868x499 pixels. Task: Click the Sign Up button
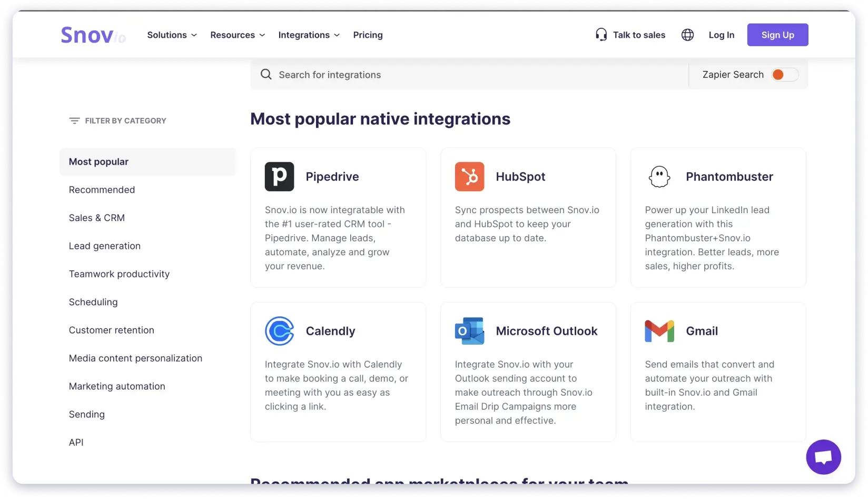777,35
